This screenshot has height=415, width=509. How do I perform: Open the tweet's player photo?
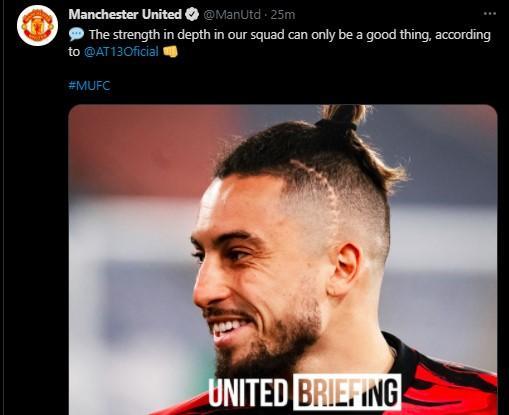pos(283,260)
